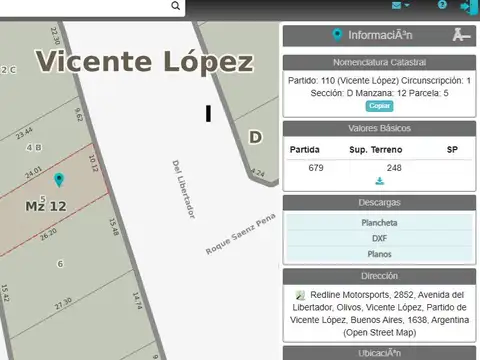Screen dimensions: 480x360
Task: Click the 10.12 measurement label
Action: tap(93, 164)
